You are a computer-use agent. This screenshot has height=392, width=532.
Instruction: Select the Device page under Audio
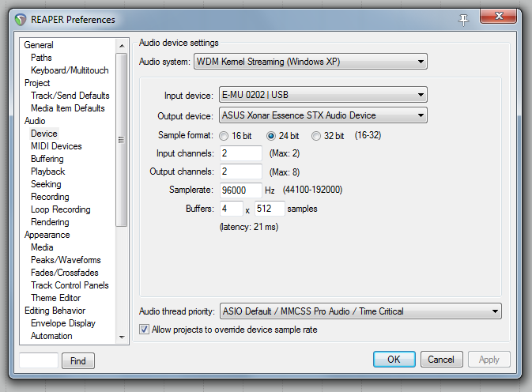point(44,134)
